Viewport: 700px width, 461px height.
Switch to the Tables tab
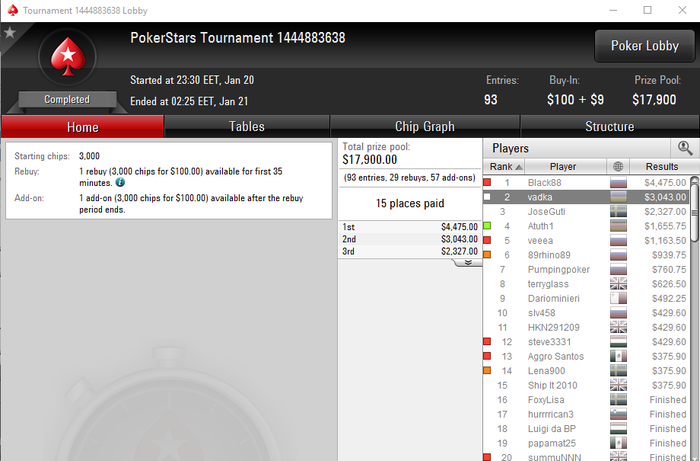pos(247,127)
